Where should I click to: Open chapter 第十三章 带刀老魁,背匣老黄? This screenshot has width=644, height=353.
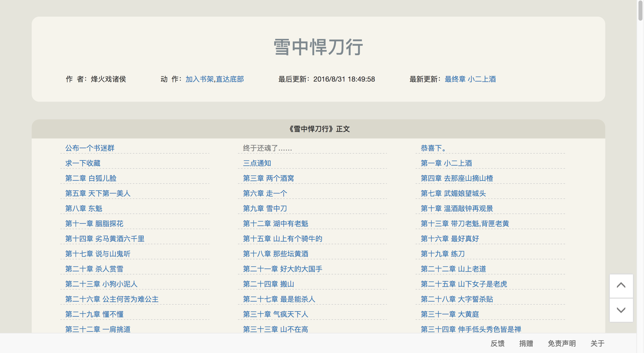click(465, 224)
